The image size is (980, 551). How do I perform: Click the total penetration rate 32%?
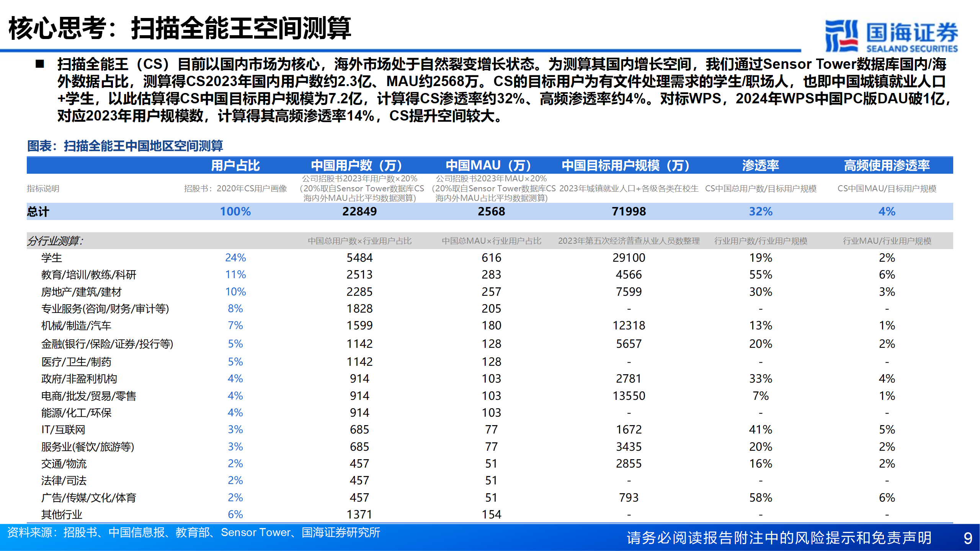[761, 212]
